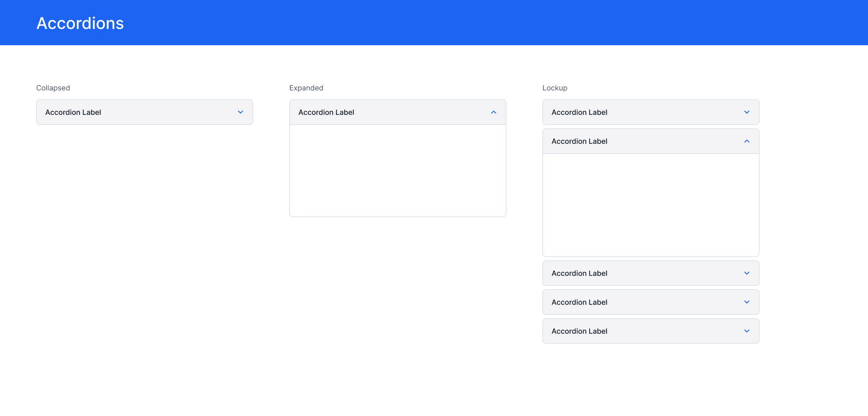Image resolution: width=868 pixels, height=416 pixels.
Task: Expand the first Lockup accordion via its label text
Action: 580,112
